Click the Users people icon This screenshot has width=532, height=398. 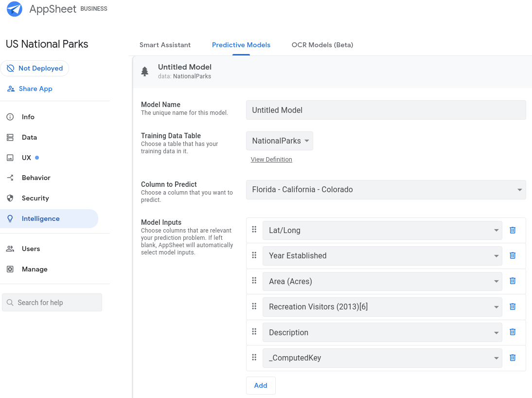pos(10,249)
